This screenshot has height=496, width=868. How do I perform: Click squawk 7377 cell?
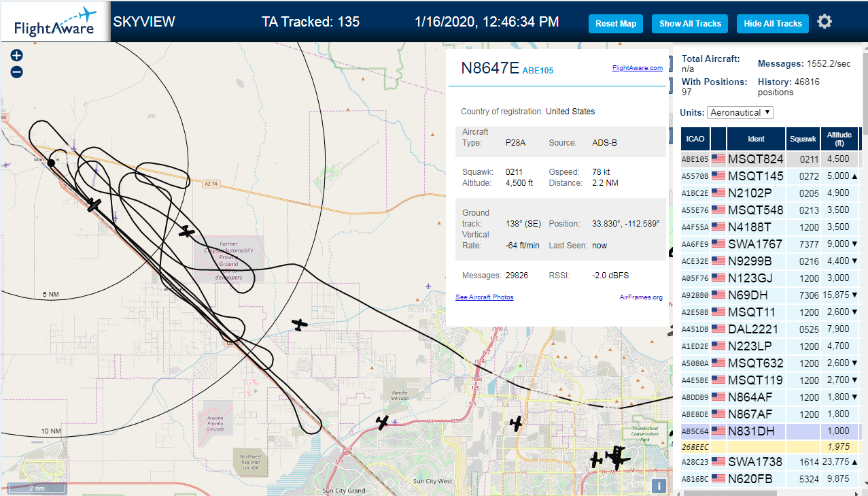click(803, 244)
